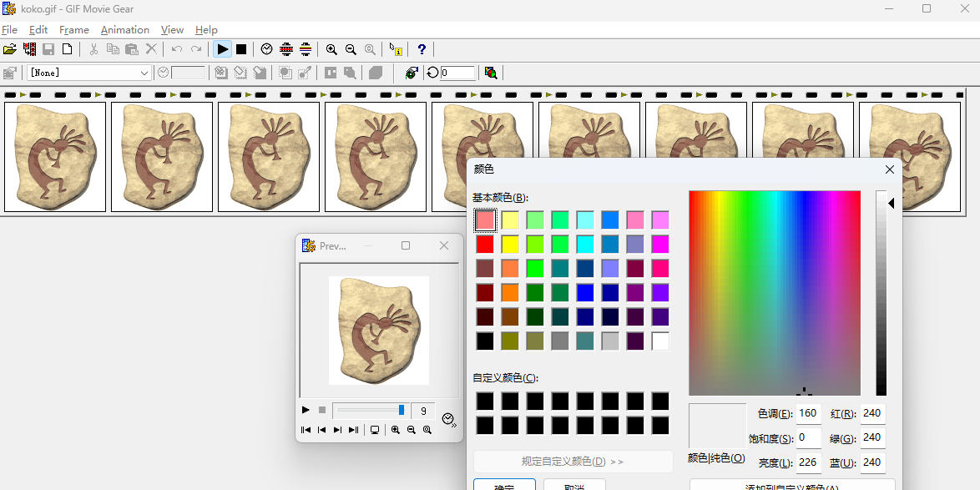Click the Zoom In magnifier in main toolbar

tap(331, 50)
